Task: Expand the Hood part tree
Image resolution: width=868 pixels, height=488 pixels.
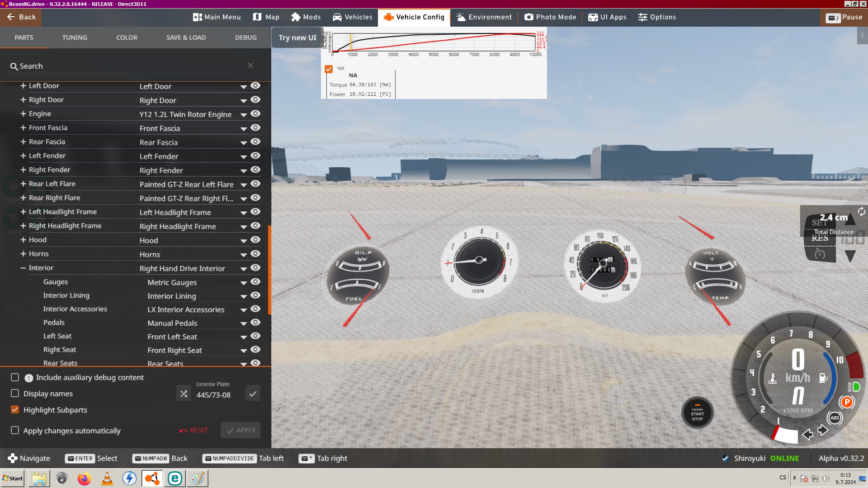Action: point(23,240)
